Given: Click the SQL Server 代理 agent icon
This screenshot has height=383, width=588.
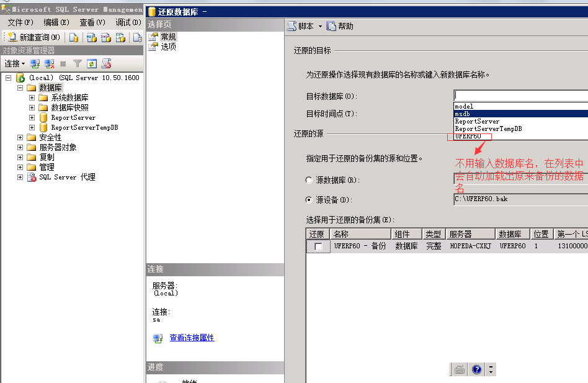Looking at the screenshot, I should coord(32,177).
